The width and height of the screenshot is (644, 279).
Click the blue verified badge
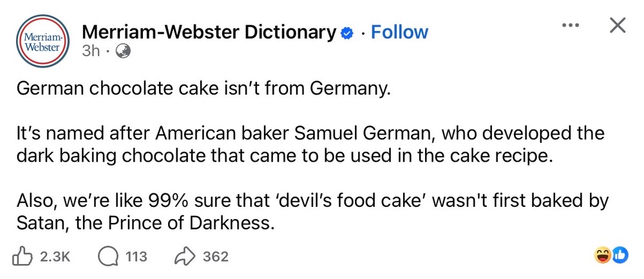(x=347, y=33)
